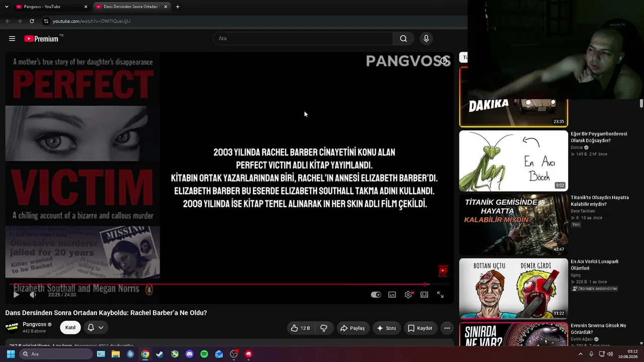Open the 23:35 Dakika video thumbnail
Screen dimensions: 644x362
click(514, 113)
